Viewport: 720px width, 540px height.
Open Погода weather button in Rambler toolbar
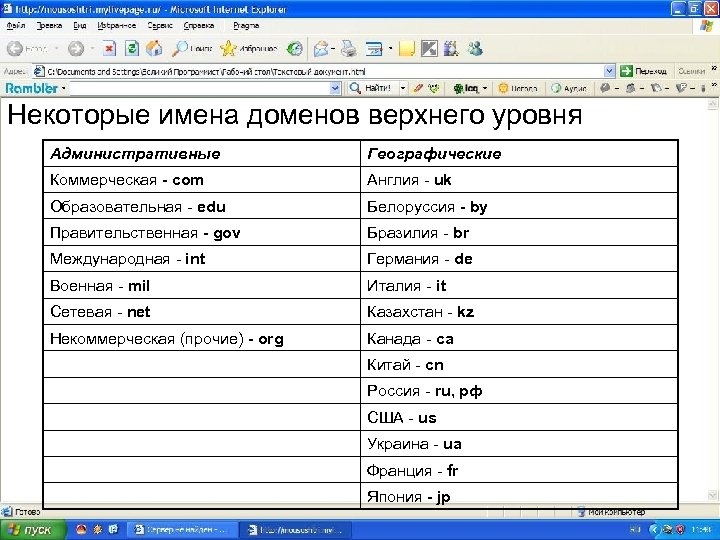tap(518, 88)
